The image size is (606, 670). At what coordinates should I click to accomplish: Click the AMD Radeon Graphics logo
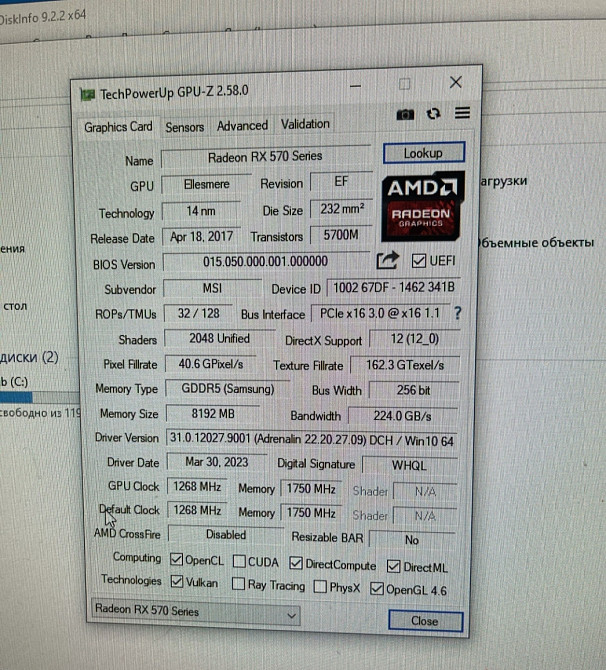tap(422, 206)
